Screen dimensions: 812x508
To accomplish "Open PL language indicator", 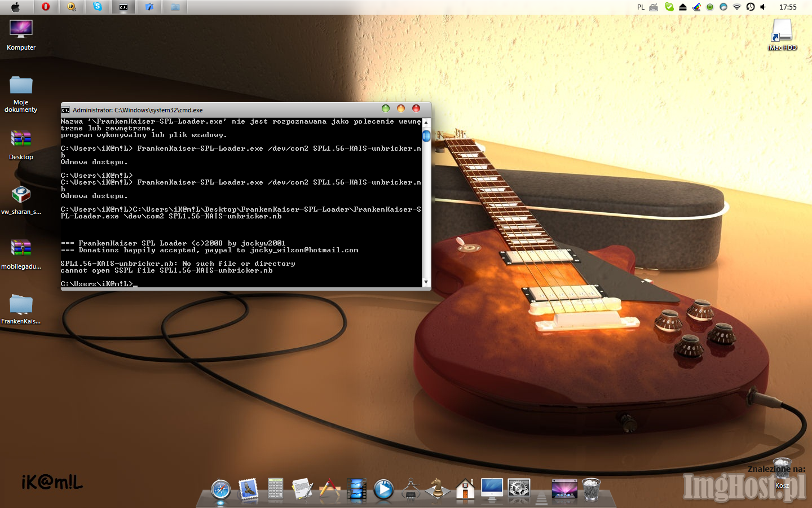I will [x=641, y=7].
